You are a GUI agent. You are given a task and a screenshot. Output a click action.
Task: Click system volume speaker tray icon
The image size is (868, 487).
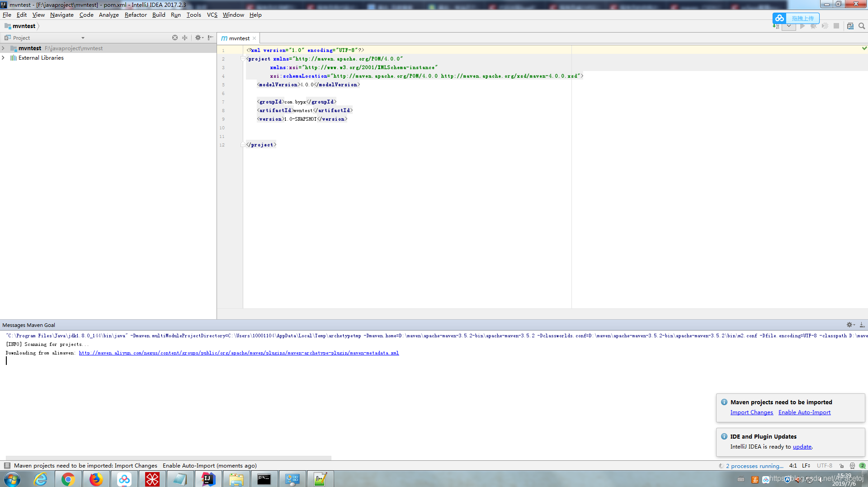point(820,480)
